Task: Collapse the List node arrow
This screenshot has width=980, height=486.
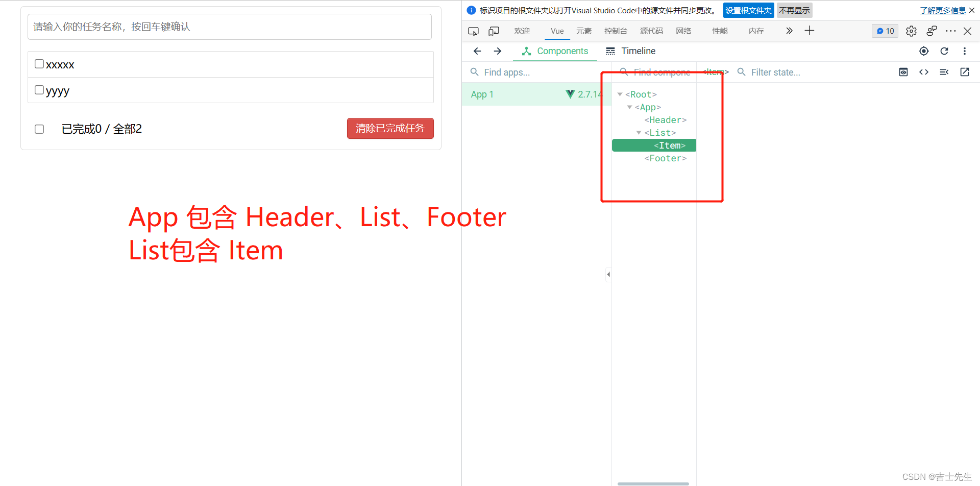Action: (x=639, y=133)
